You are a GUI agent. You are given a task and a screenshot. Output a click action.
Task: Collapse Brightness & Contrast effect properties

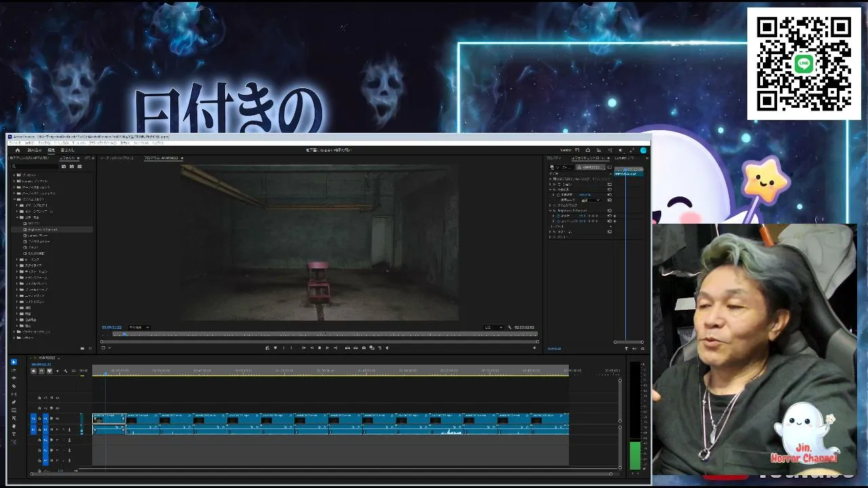(550, 211)
